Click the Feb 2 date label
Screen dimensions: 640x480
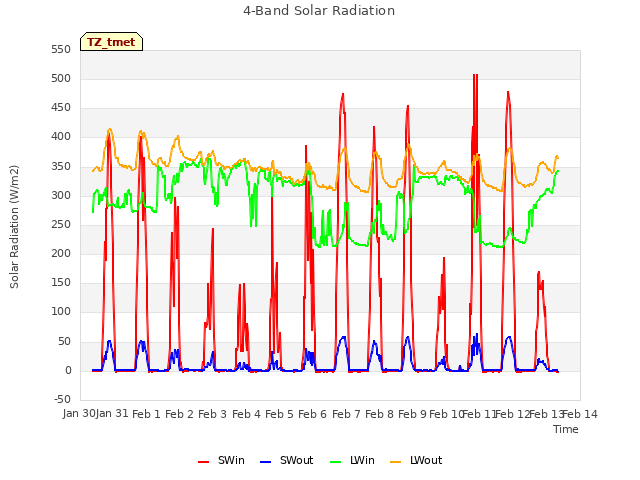(x=179, y=414)
